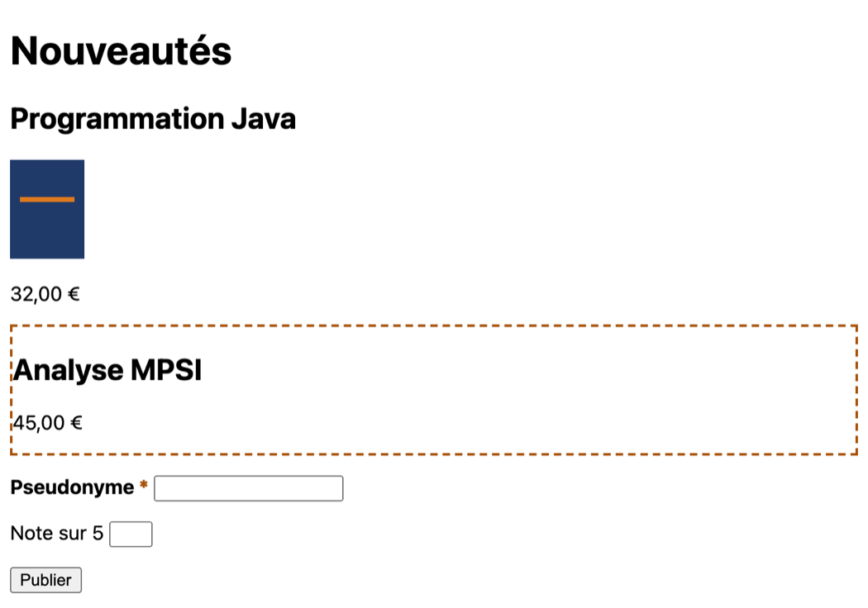
Task: Click the Pseudonyme label
Action: (x=73, y=487)
